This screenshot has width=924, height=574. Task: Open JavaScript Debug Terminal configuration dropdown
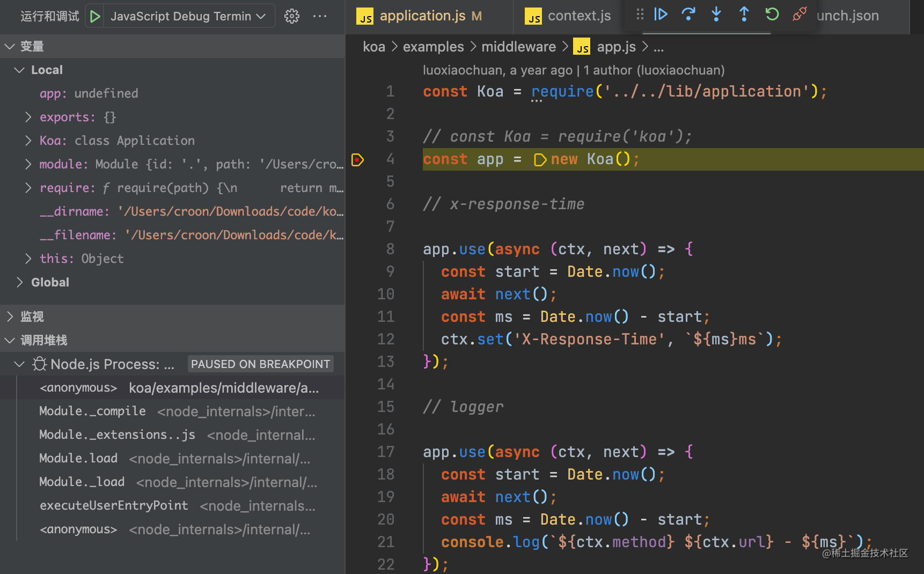pyautogui.click(x=188, y=16)
